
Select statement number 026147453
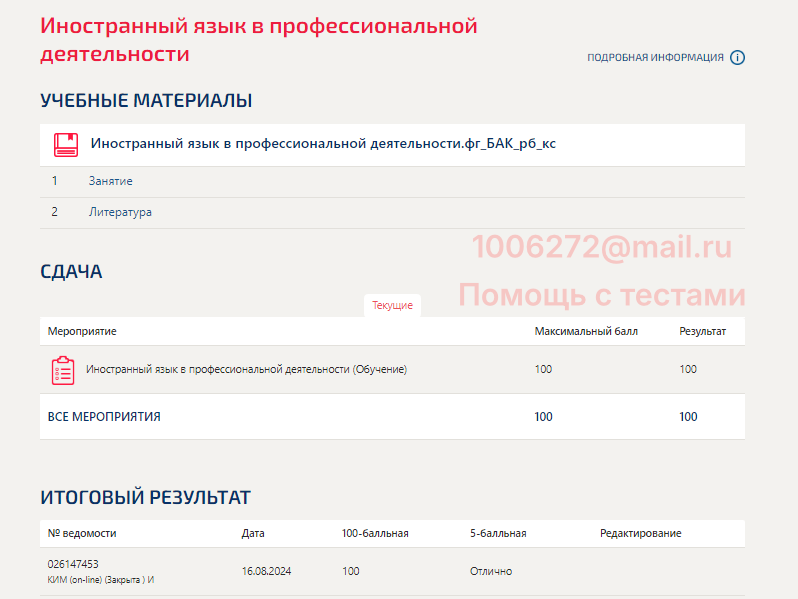point(73,564)
